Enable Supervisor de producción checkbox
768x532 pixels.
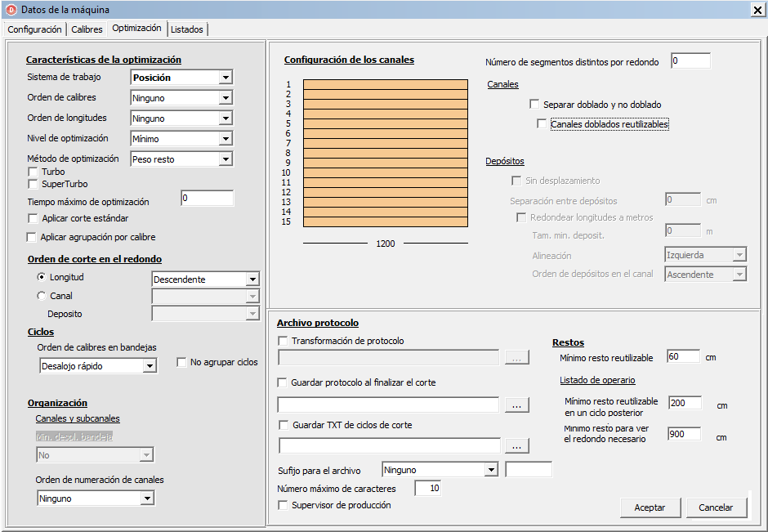coord(283,505)
